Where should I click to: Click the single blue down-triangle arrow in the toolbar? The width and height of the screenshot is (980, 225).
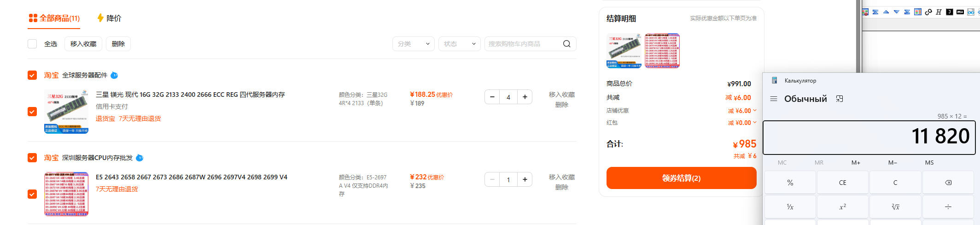click(897, 12)
